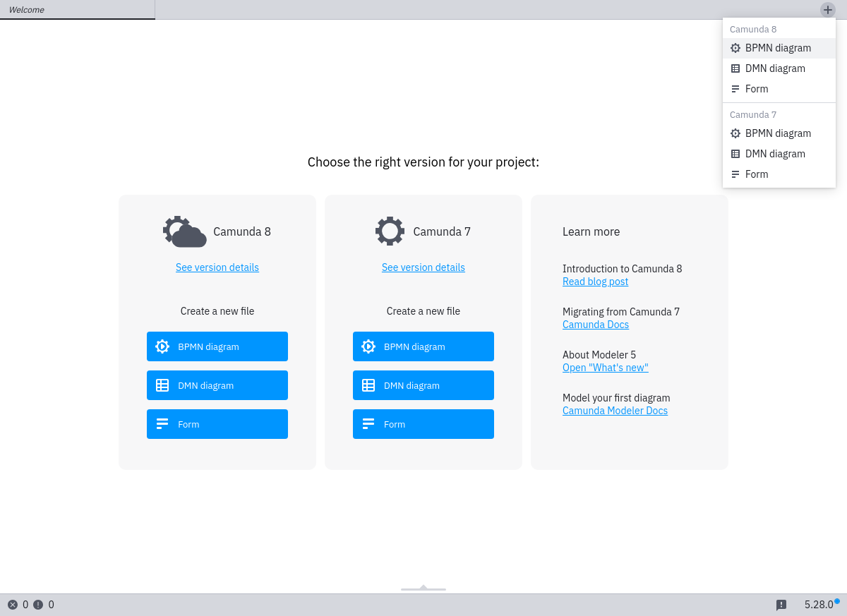This screenshot has height=616, width=847.
Task: Click "About Modeler 5" text
Action: pyautogui.click(x=599, y=355)
